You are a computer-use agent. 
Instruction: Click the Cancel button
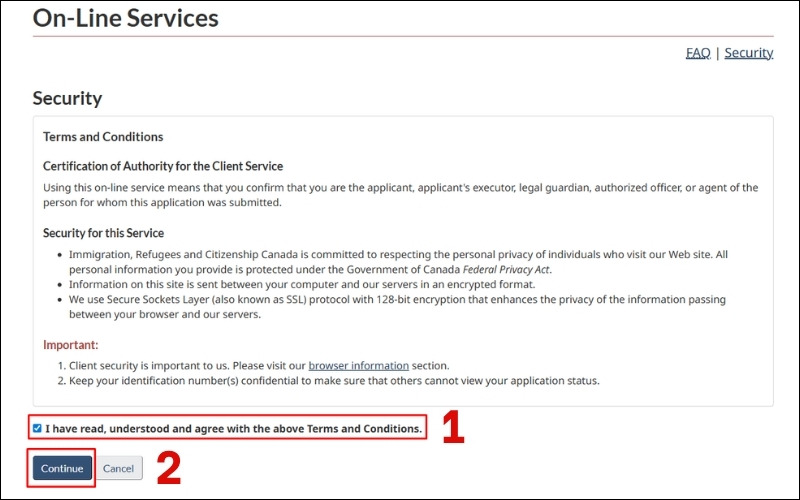click(x=118, y=468)
